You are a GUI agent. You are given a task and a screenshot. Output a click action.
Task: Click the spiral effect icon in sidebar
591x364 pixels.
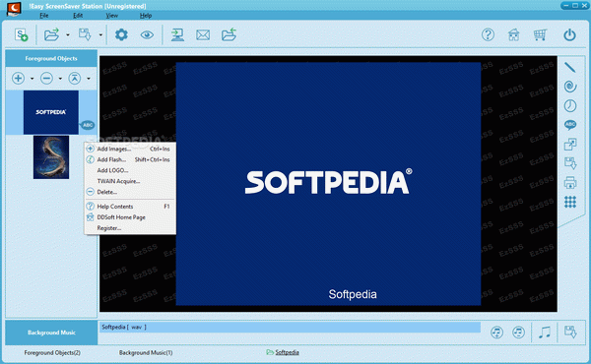point(570,87)
